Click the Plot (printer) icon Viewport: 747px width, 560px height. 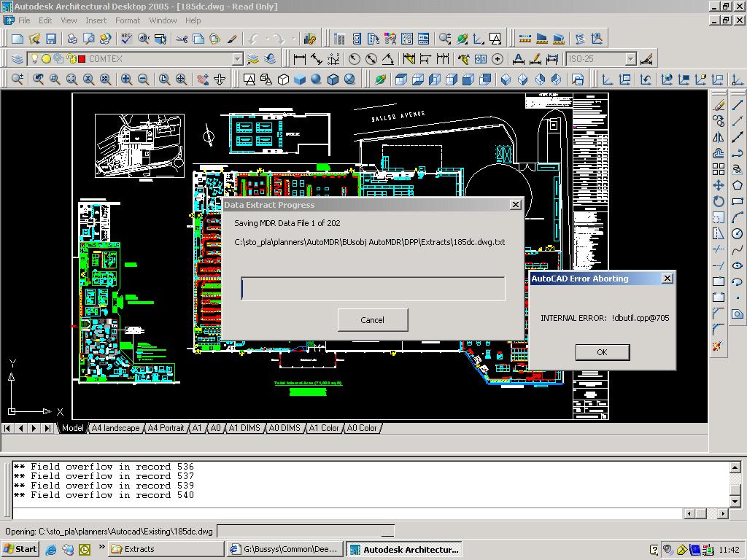coord(72,39)
